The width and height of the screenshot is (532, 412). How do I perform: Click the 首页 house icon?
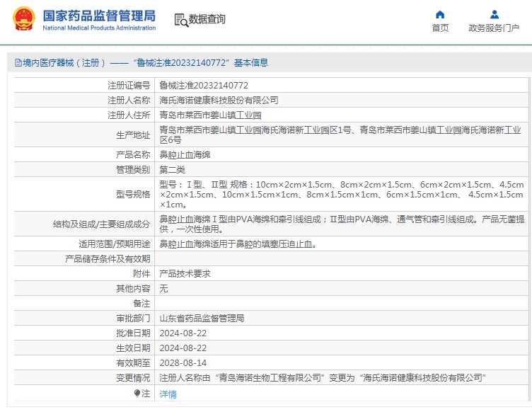[440, 14]
